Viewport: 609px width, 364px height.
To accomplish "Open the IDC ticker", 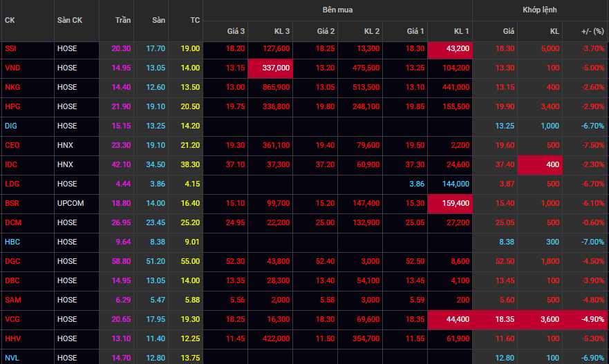I will tap(11, 165).
